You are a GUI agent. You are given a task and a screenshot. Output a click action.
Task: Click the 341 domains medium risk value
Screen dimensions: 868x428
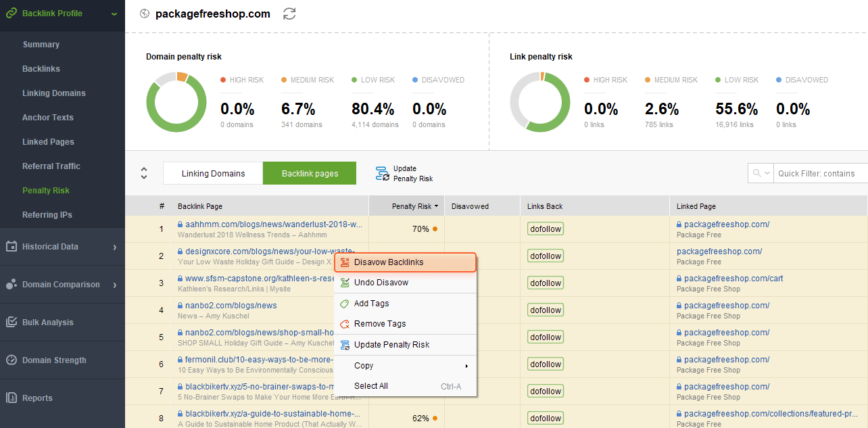(x=302, y=124)
